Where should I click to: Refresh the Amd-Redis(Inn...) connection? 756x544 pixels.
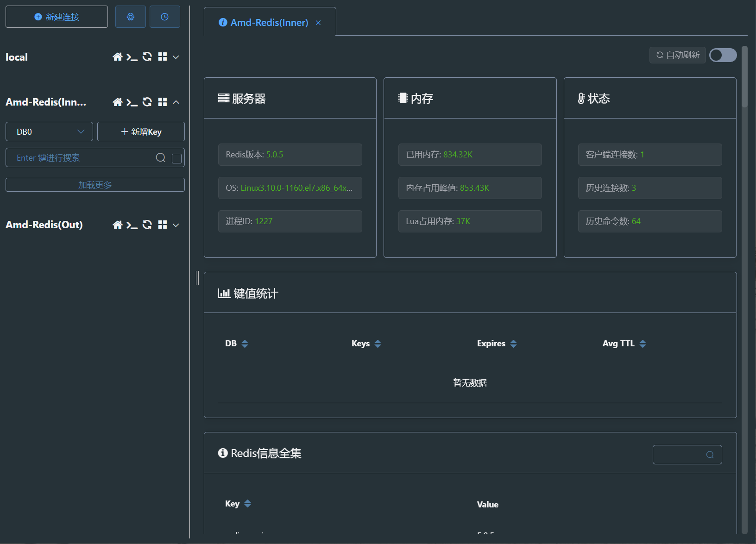147,102
